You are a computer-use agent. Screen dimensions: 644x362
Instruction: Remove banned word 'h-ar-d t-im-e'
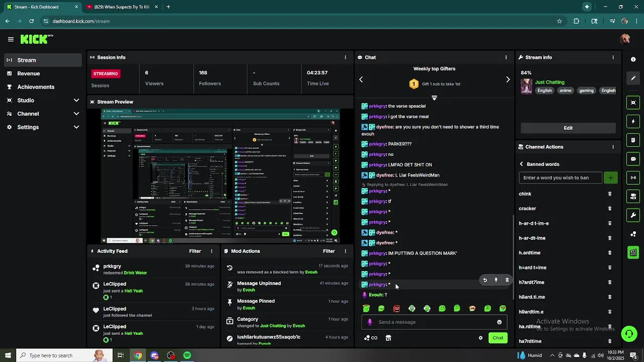610,223
